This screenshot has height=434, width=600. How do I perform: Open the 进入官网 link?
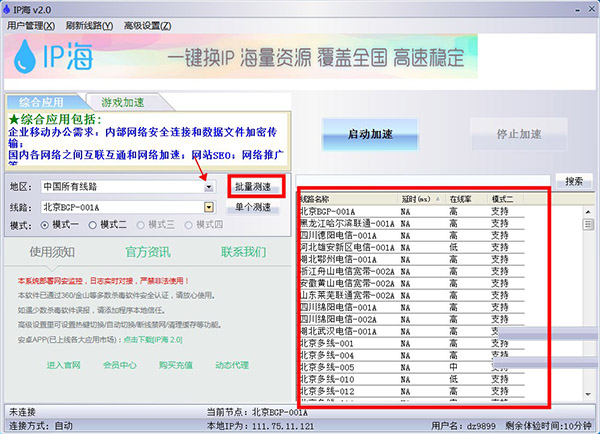pyautogui.click(x=64, y=365)
